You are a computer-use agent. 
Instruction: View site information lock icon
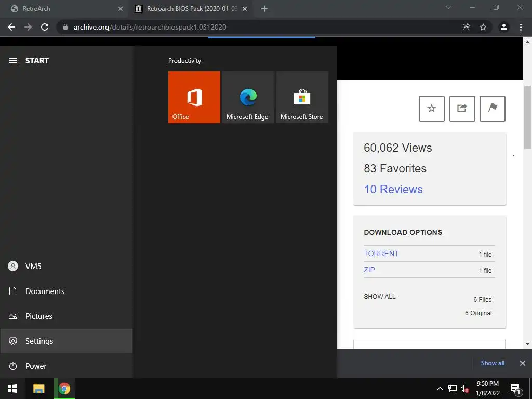(x=65, y=27)
